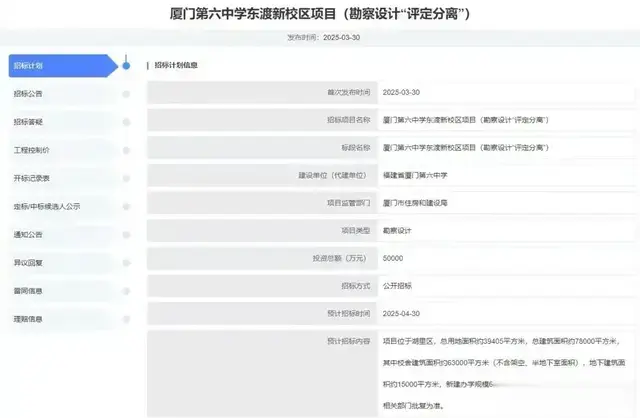
Task: Click the 建设单位(代建单位) label
Action: [x=332, y=176]
